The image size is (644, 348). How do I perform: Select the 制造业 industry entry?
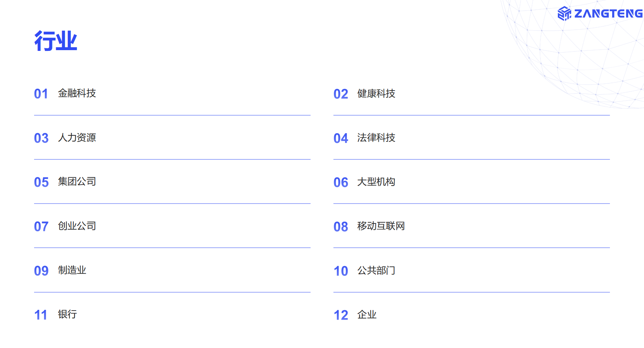click(72, 270)
